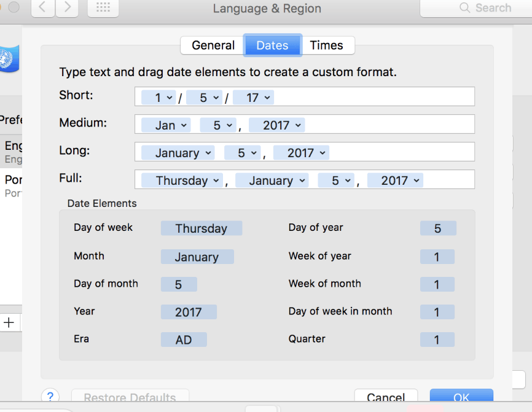Screen dimensions: 532x412
Task: Click the Restore Defaults button
Action: [130, 395]
